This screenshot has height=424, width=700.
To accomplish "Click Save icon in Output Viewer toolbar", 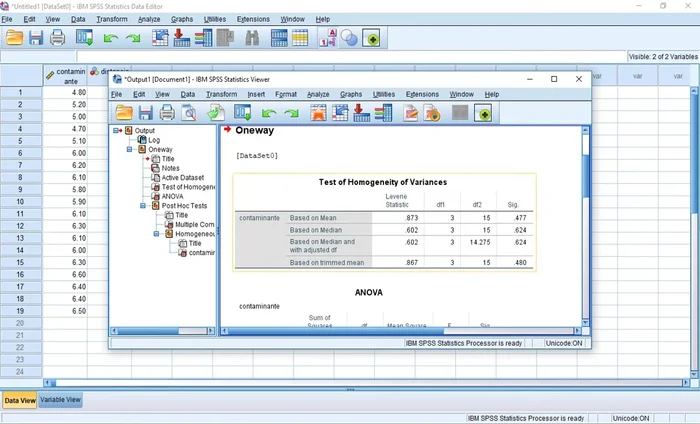I will click(x=146, y=113).
